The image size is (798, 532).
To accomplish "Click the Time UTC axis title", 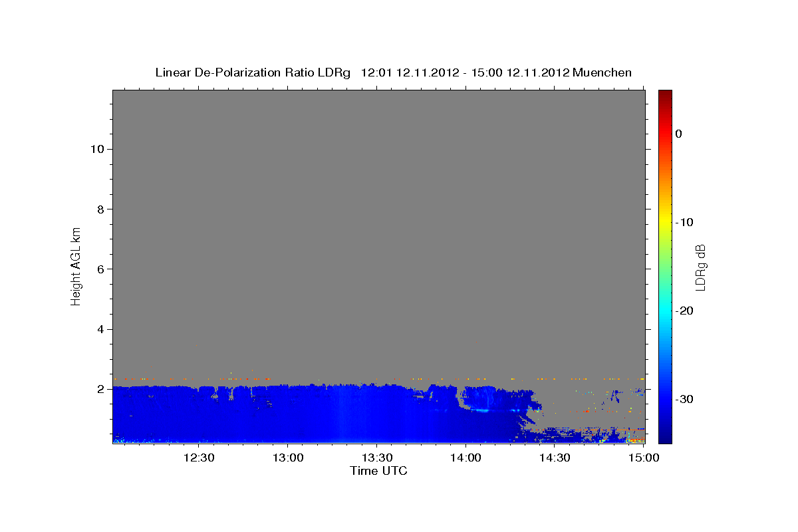I will point(378,471).
